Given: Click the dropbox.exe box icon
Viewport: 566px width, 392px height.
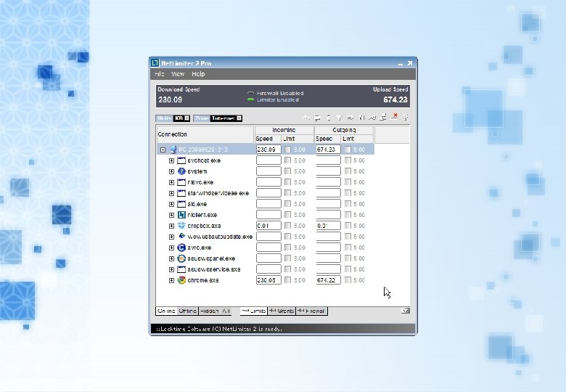Looking at the screenshot, I should [181, 226].
